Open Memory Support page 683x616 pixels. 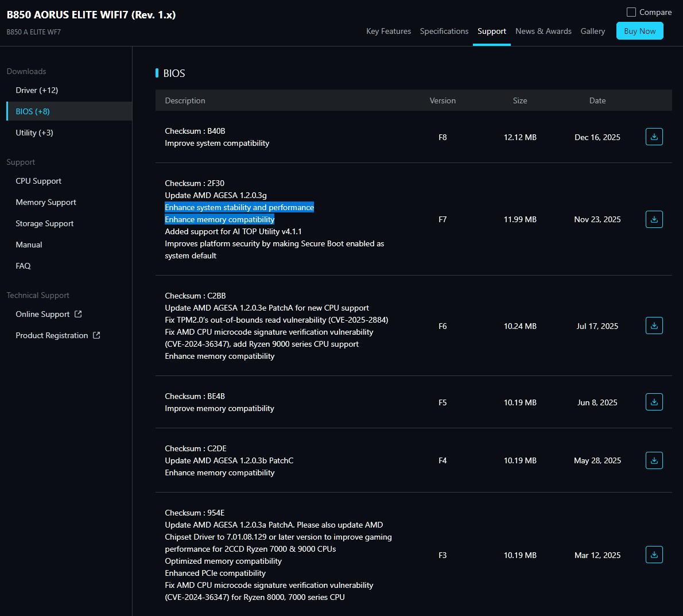click(x=46, y=202)
